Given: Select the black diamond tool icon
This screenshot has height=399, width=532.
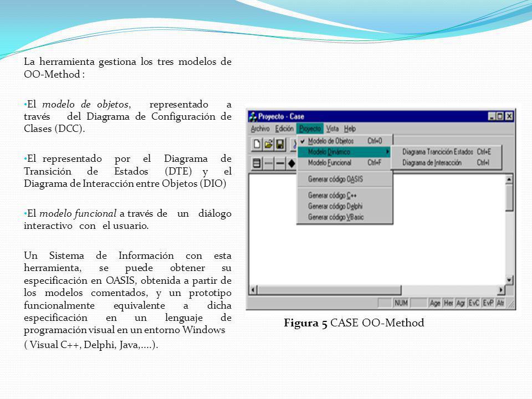Looking at the screenshot, I should [291, 164].
